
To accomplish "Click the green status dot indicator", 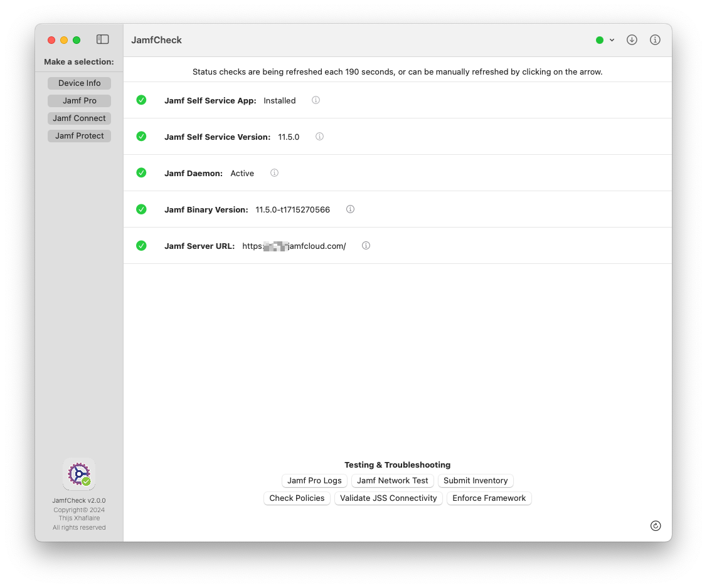I will [x=599, y=40].
